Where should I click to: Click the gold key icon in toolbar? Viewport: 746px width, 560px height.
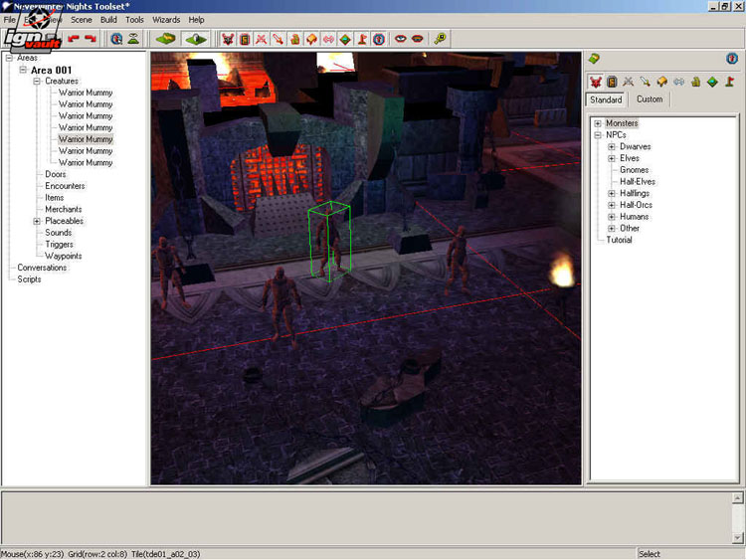pos(440,39)
